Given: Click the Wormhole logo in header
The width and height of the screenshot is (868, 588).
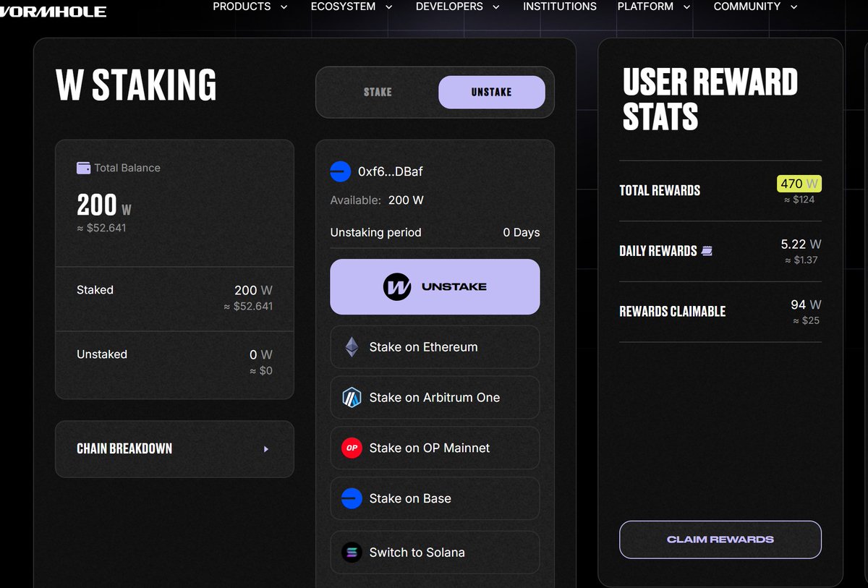Looking at the screenshot, I should 53,12.
